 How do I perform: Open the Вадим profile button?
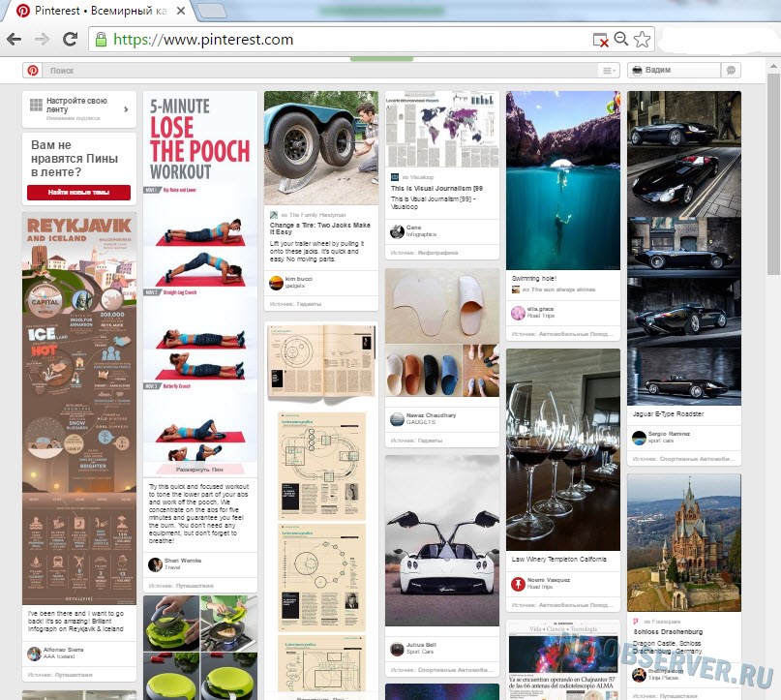coord(674,71)
